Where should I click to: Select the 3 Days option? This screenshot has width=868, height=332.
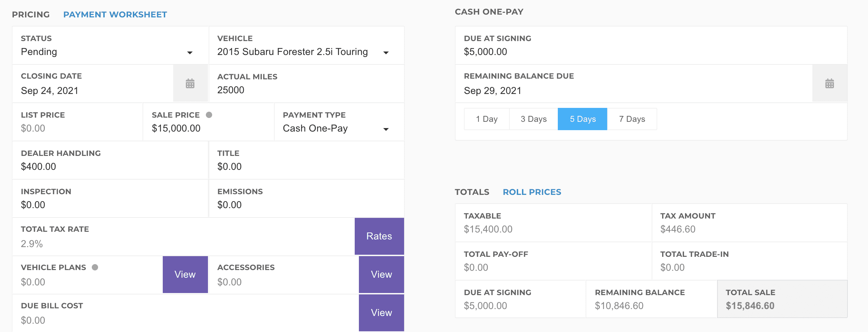tap(533, 119)
